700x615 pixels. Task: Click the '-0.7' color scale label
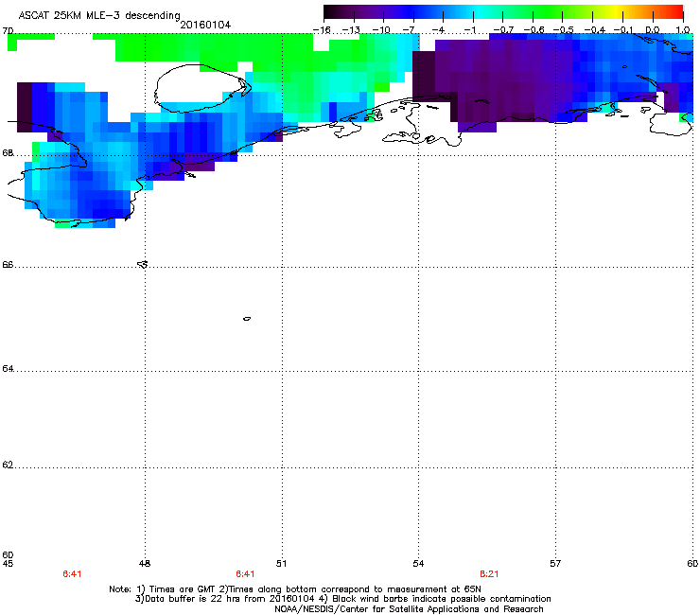pos(503,30)
